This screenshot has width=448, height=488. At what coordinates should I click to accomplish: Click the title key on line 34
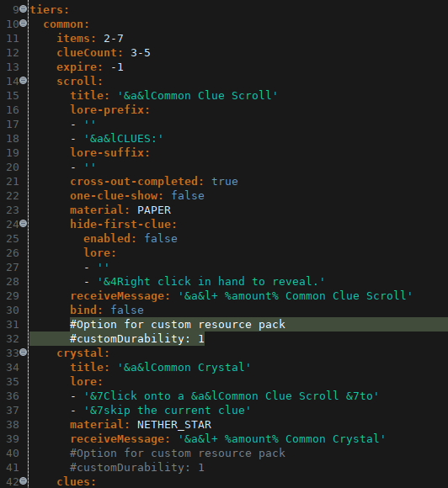pyautogui.click(x=90, y=368)
